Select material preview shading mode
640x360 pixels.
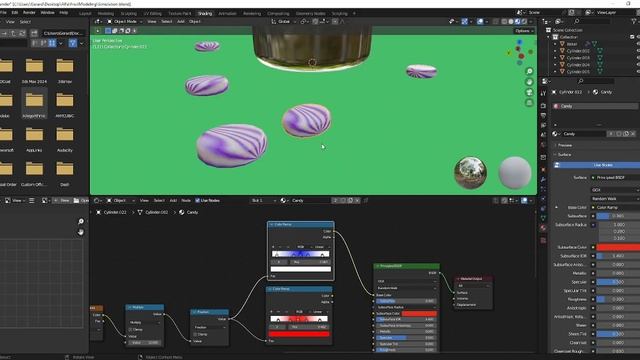(518, 21)
